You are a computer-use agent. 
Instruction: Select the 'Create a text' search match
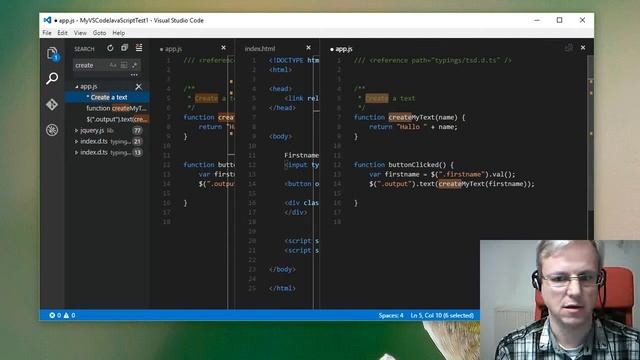(x=107, y=97)
